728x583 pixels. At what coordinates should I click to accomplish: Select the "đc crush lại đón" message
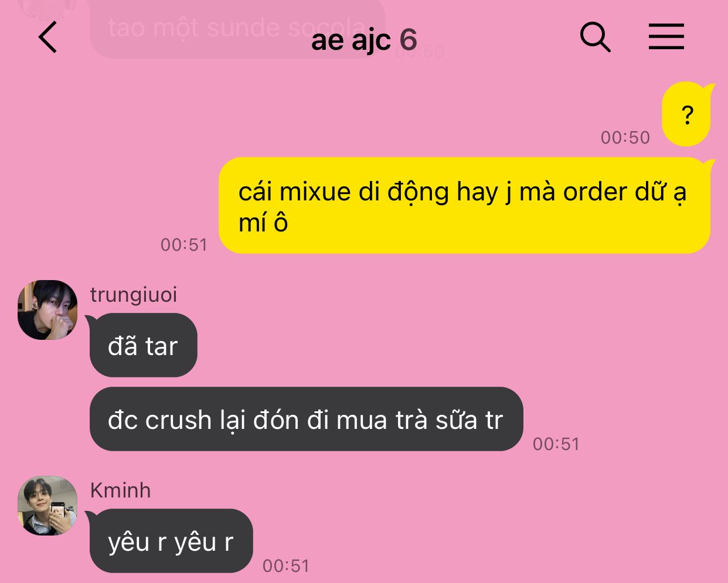coord(305,420)
